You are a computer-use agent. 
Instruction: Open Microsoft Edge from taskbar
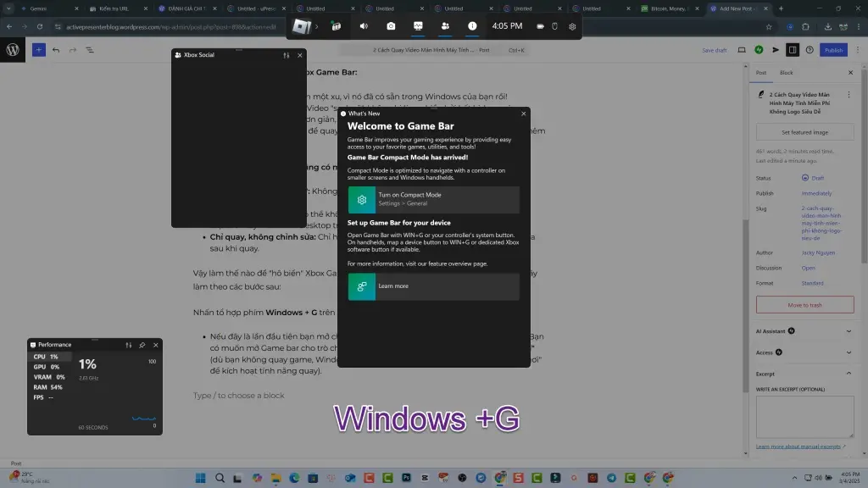[294, 478]
